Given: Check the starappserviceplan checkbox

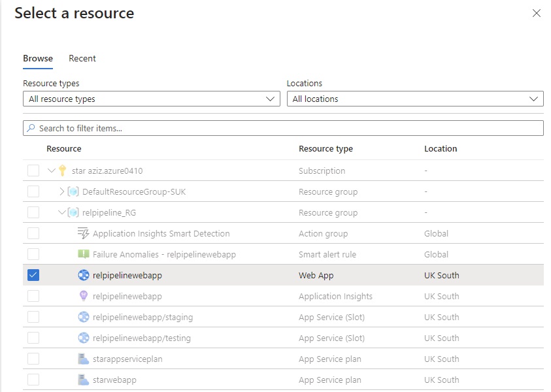Looking at the screenshot, I should [33, 359].
